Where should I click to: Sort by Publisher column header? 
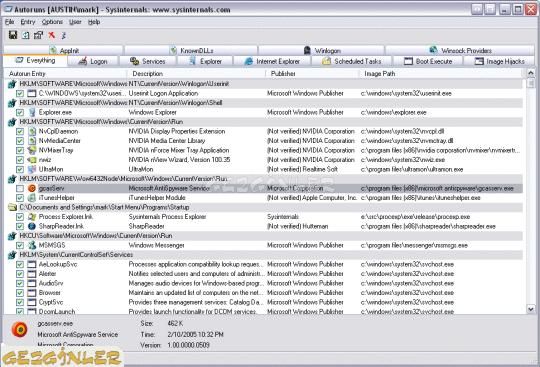(x=312, y=74)
